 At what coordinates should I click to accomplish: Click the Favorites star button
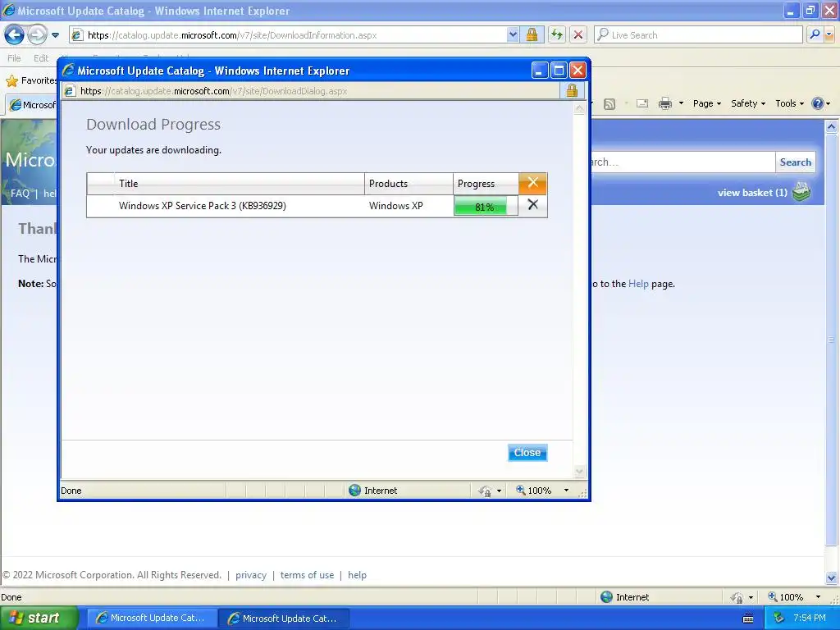pyautogui.click(x=30, y=81)
